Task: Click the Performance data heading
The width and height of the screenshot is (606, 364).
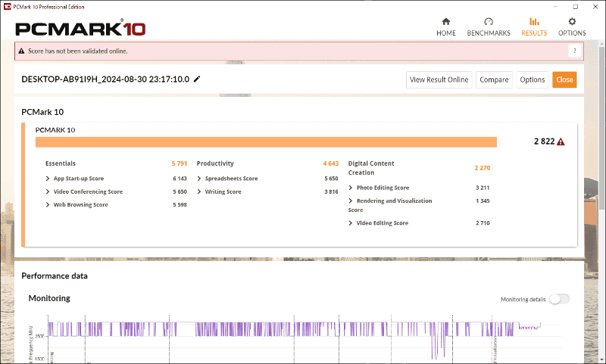Action: pos(55,276)
